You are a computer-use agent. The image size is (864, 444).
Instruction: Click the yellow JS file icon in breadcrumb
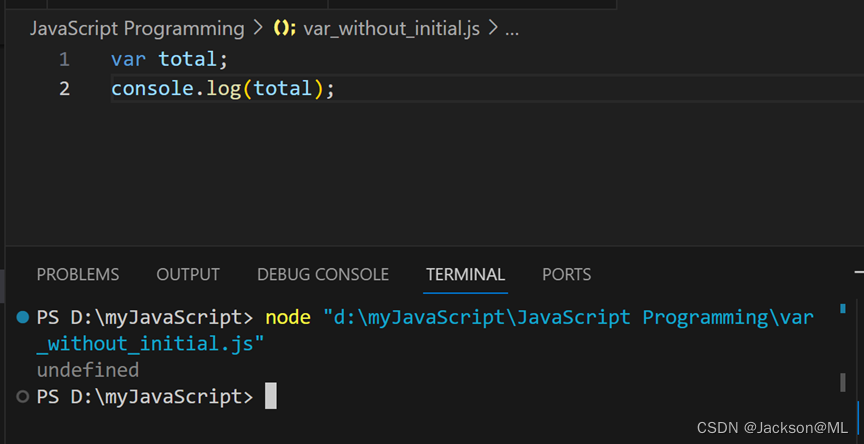coord(285,29)
